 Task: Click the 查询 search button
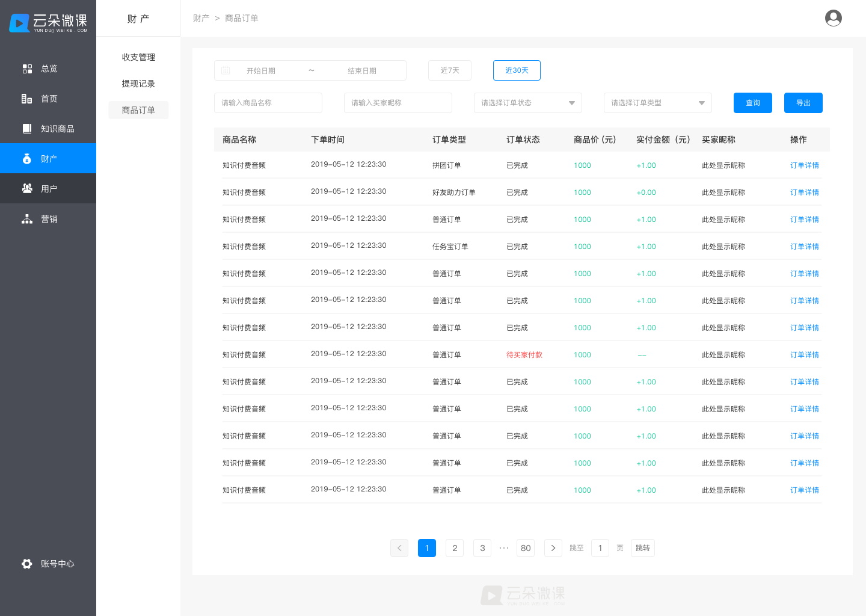pyautogui.click(x=753, y=103)
